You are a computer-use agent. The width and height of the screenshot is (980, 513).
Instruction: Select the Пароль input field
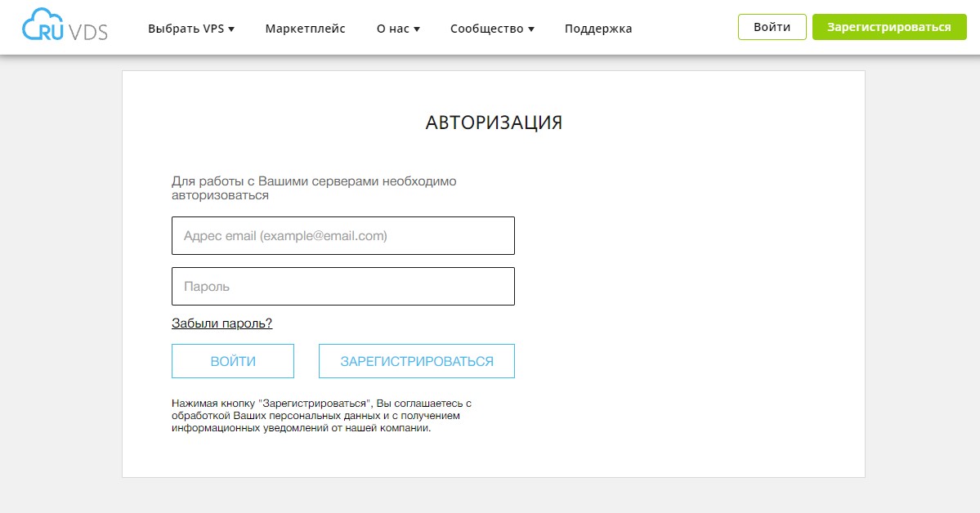(342, 286)
